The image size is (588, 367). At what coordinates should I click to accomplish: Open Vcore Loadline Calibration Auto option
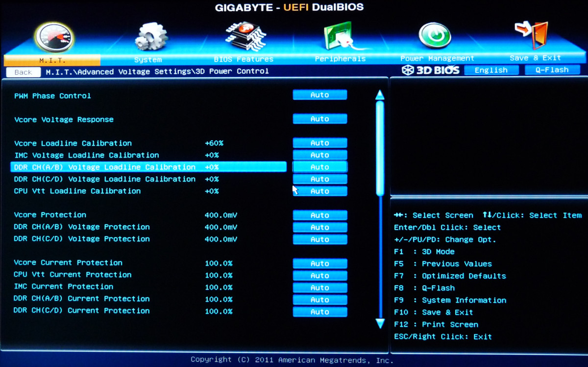coord(320,143)
